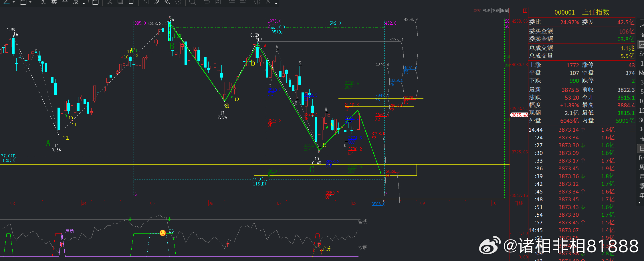Click the 涨跌 value 53.20
This screenshot has height=261, width=644.
(x=572, y=98)
